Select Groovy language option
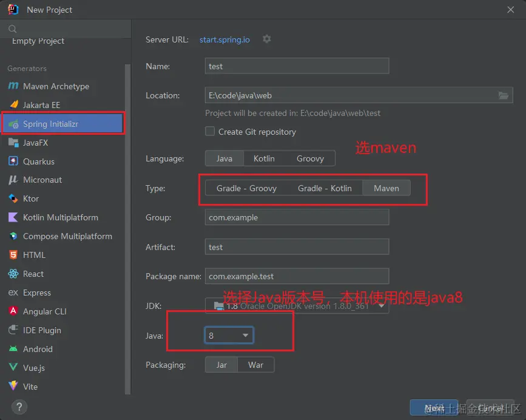This screenshot has width=526, height=420. 310,158
